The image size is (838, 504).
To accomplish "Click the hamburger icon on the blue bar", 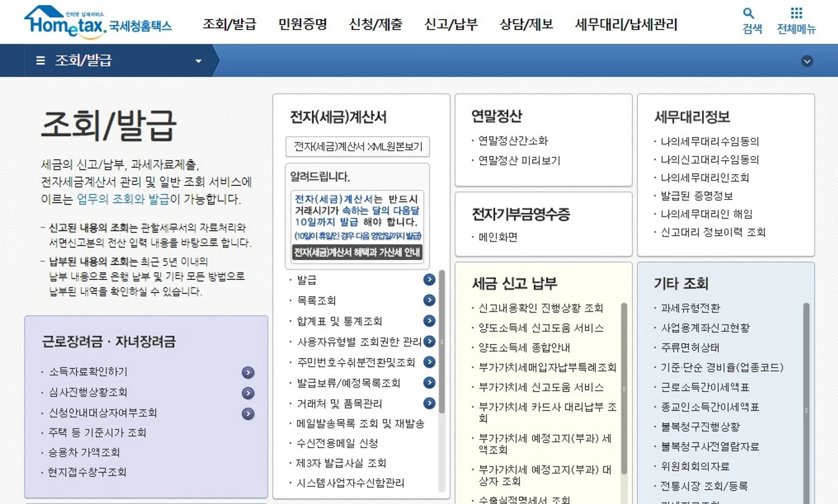I will click(40, 61).
